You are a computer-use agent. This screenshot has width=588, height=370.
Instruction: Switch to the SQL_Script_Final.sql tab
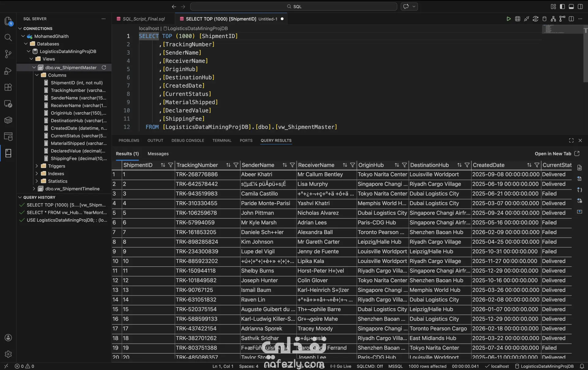click(x=143, y=19)
